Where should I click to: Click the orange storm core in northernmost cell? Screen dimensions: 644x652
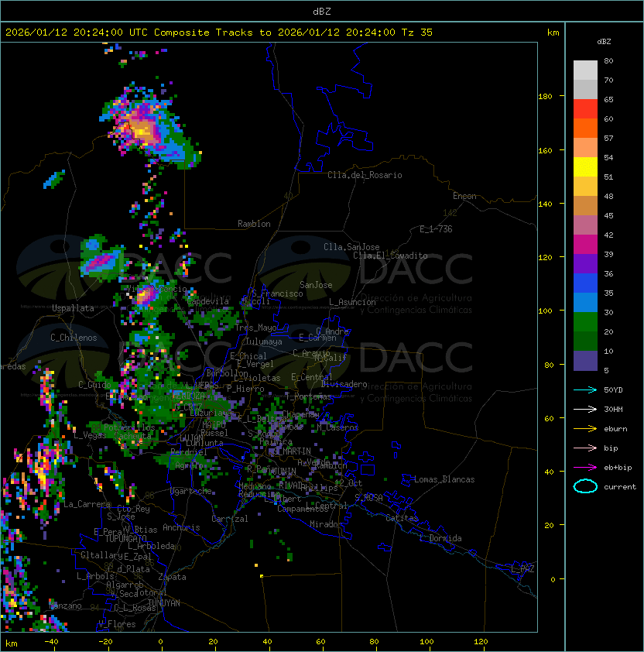142,130
